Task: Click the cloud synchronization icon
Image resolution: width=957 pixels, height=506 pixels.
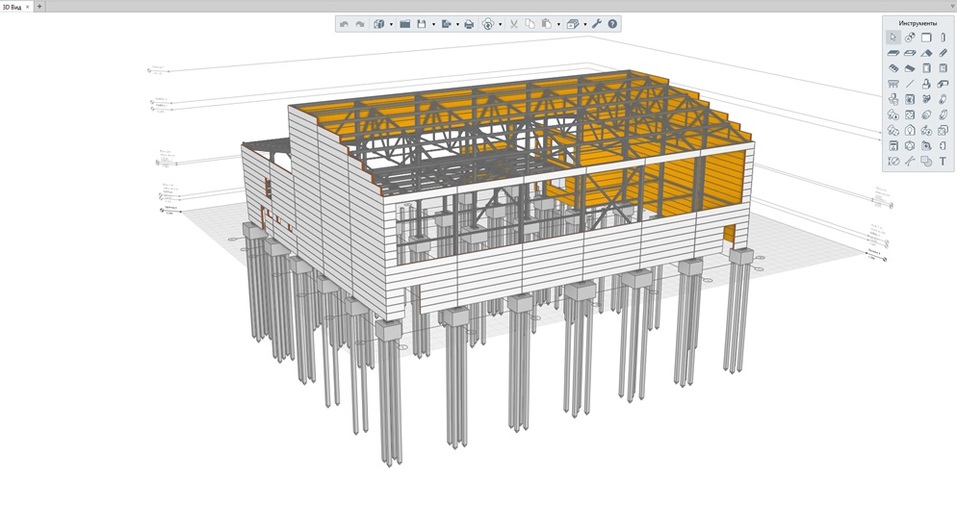Action: point(488,24)
